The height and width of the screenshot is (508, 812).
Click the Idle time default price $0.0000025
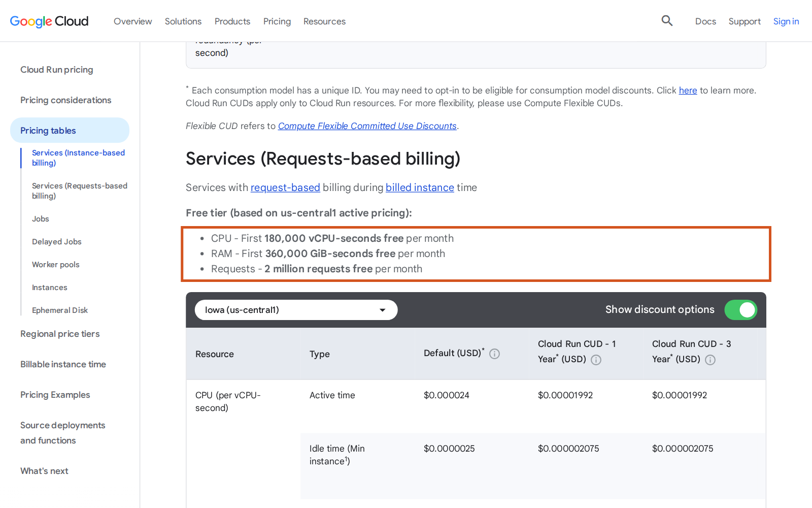point(449,449)
